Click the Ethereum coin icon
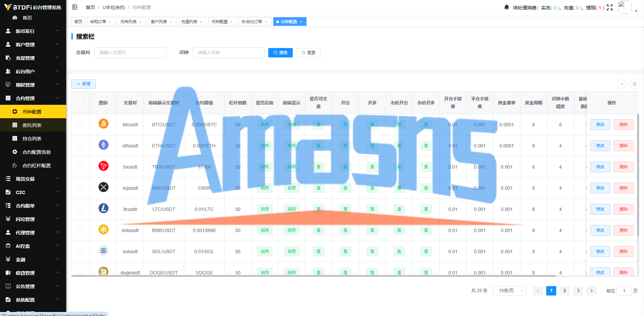 tap(104, 145)
